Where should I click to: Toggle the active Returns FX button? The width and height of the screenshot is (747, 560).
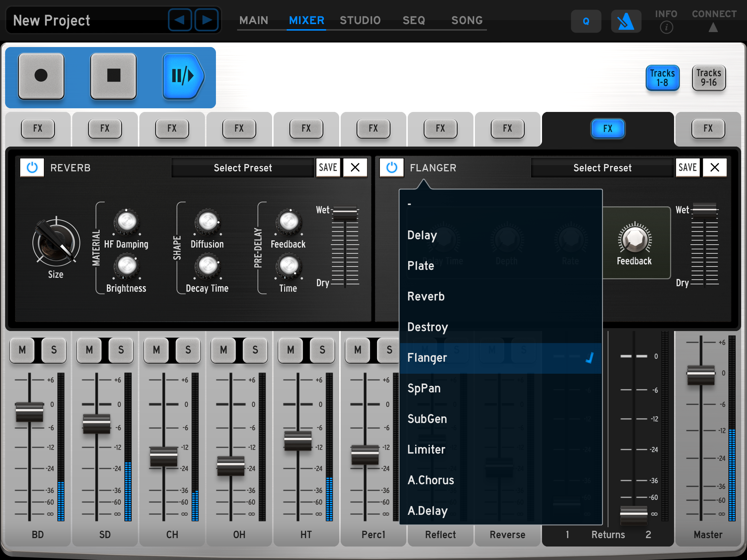608,128
